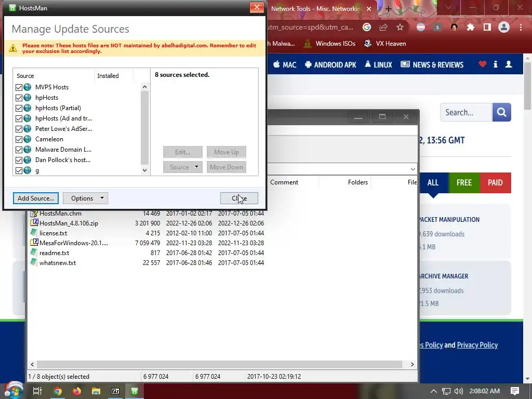Uncheck the MVPS Hosts source checkbox

pyautogui.click(x=19, y=87)
